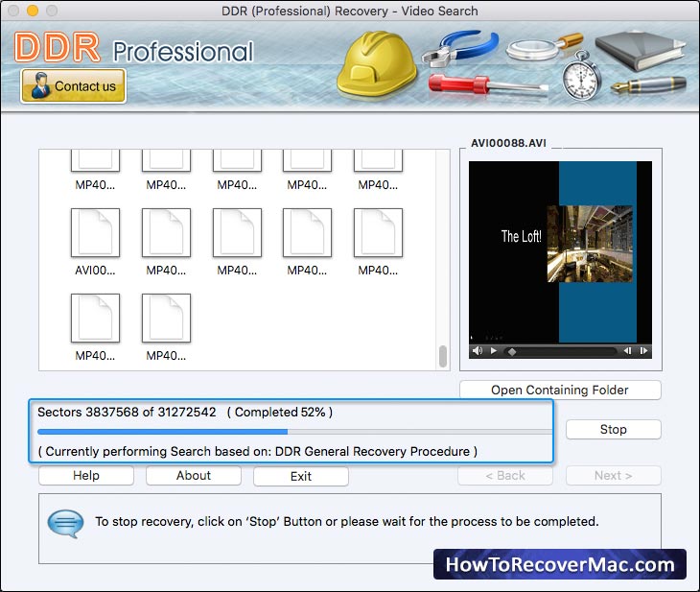Step forward one frame in preview
Viewport: 700px width, 592px height.
coord(643,351)
